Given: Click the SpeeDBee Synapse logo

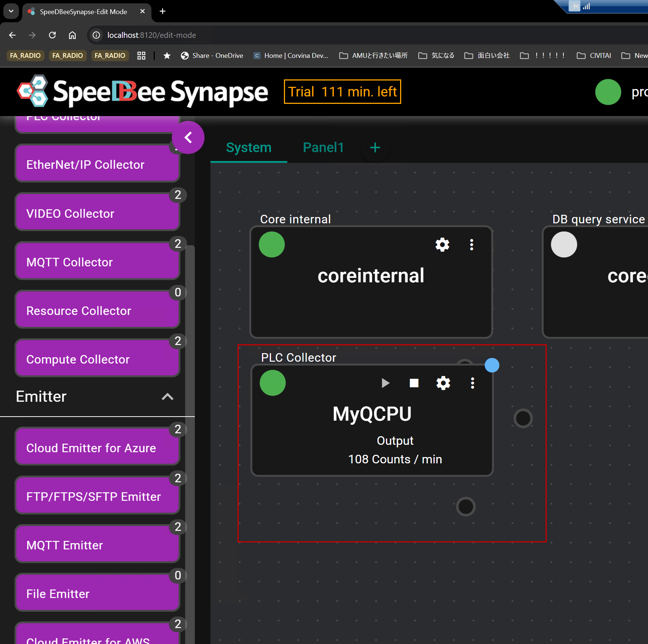Looking at the screenshot, I should (143, 92).
